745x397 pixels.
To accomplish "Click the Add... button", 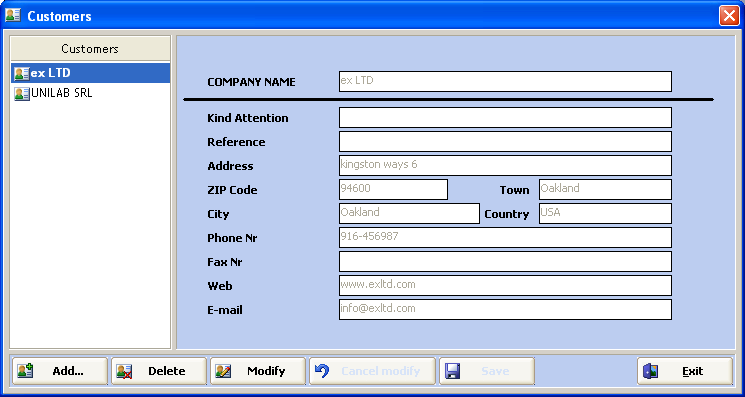I will 60,371.
